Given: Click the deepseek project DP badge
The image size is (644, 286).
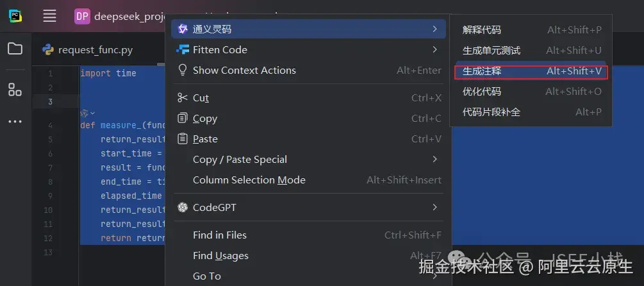Looking at the screenshot, I should [x=82, y=16].
